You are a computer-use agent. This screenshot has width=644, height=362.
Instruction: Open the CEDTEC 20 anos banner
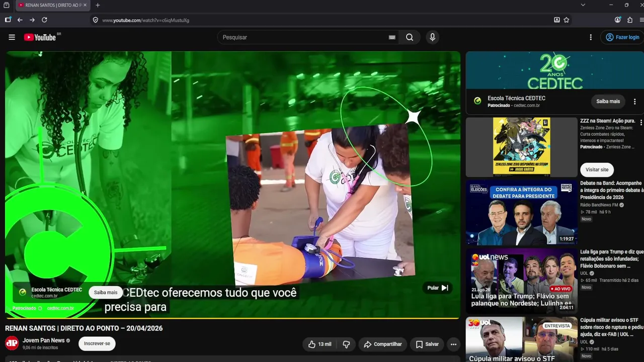[554, 70]
